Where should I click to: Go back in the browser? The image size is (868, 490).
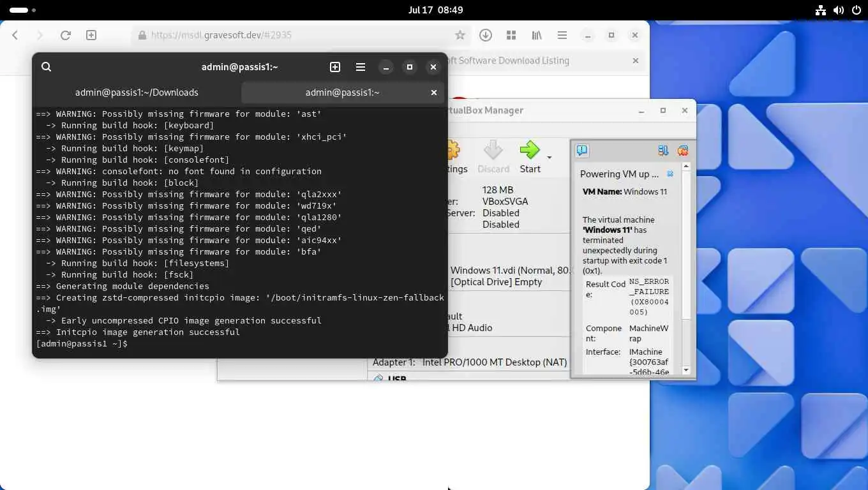(15, 35)
